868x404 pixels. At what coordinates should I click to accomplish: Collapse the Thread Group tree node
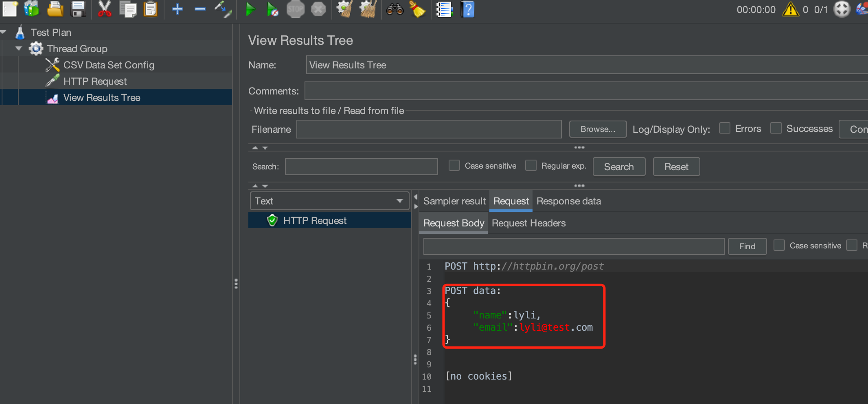pyautogui.click(x=19, y=48)
